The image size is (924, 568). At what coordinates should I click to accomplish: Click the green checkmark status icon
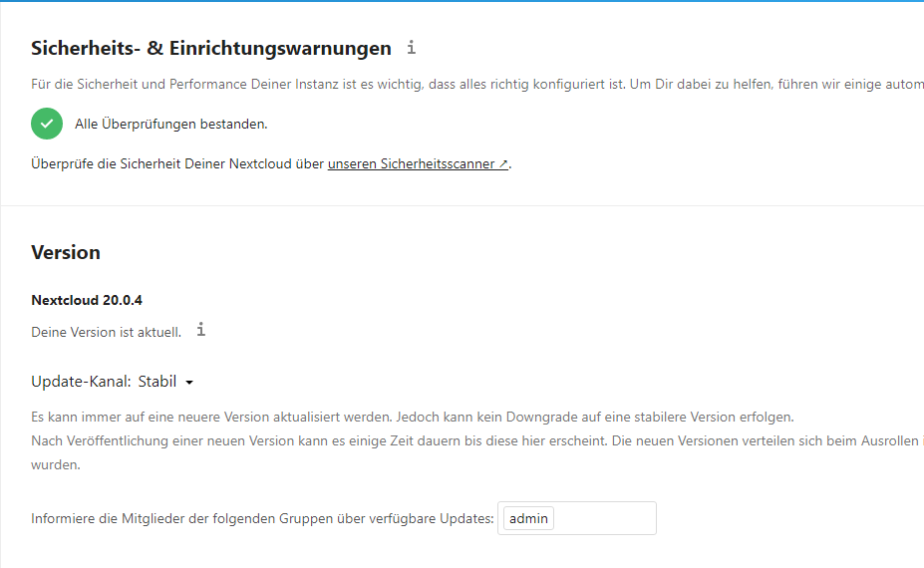pos(47,124)
